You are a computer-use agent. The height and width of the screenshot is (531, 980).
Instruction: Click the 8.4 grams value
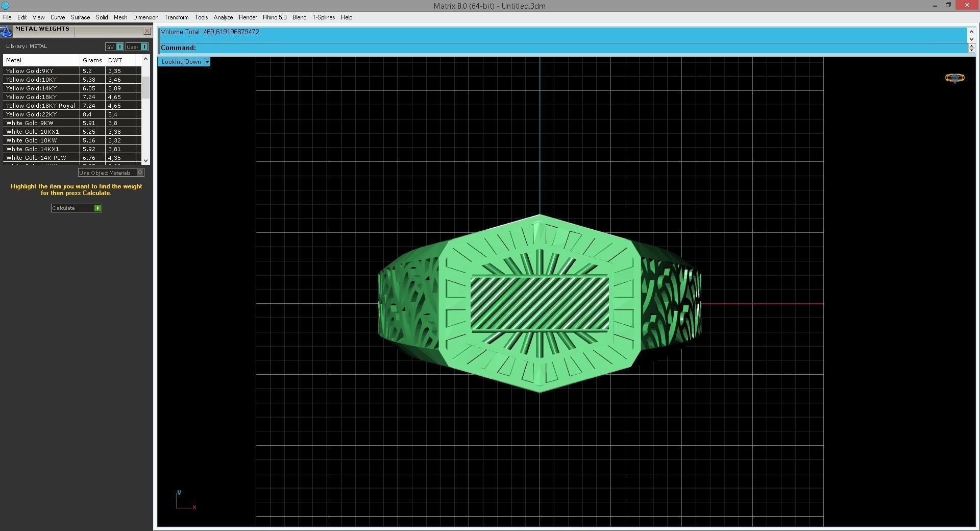click(87, 114)
